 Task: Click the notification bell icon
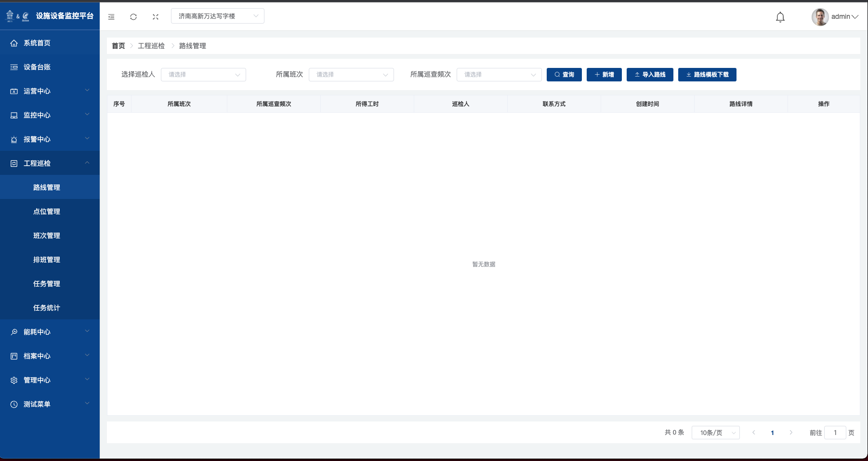[x=780, y=17]
